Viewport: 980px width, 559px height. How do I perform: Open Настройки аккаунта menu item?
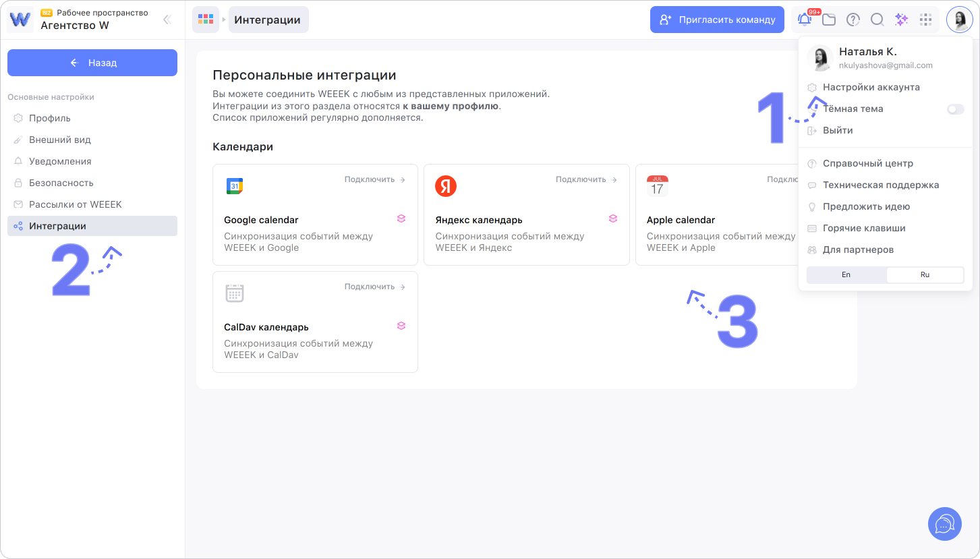(x=871, y=87)
